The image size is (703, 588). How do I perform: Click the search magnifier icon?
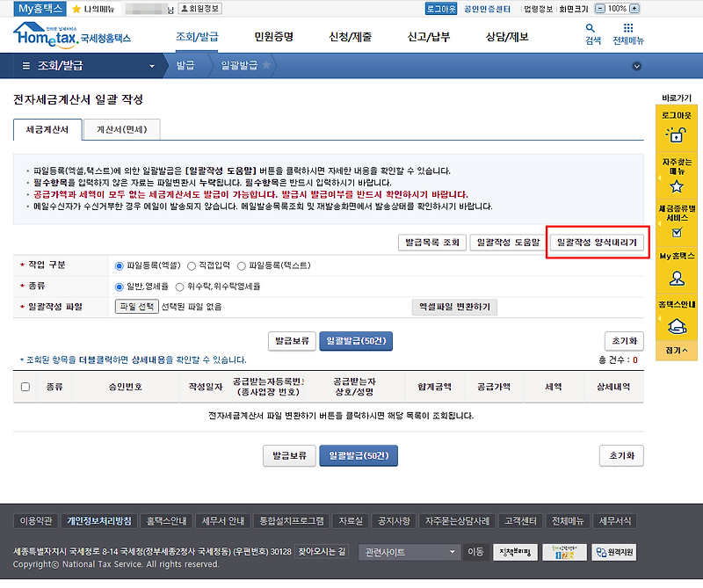click(590, 29)
